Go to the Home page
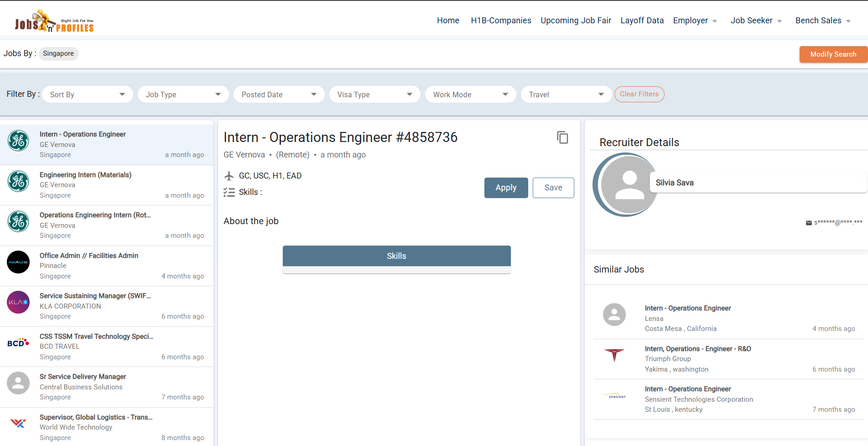The height and width of the screenshot is (446, 868). click(x=448, y=21)
